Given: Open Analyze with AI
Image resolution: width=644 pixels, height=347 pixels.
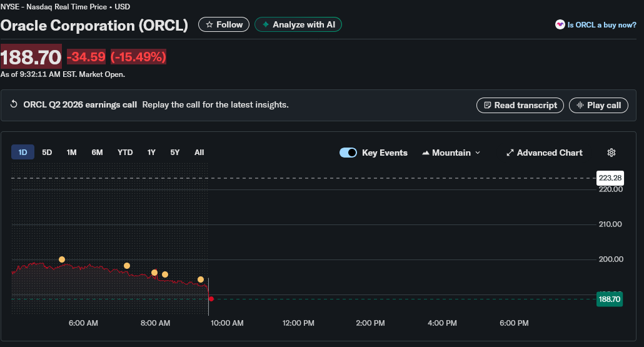Looking at the screenshot, I should 298,24.
